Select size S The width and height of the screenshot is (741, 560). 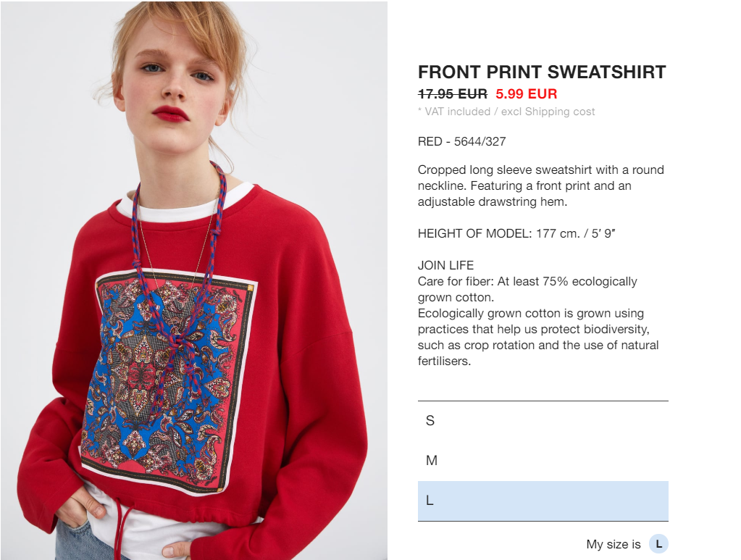point(543,421)
